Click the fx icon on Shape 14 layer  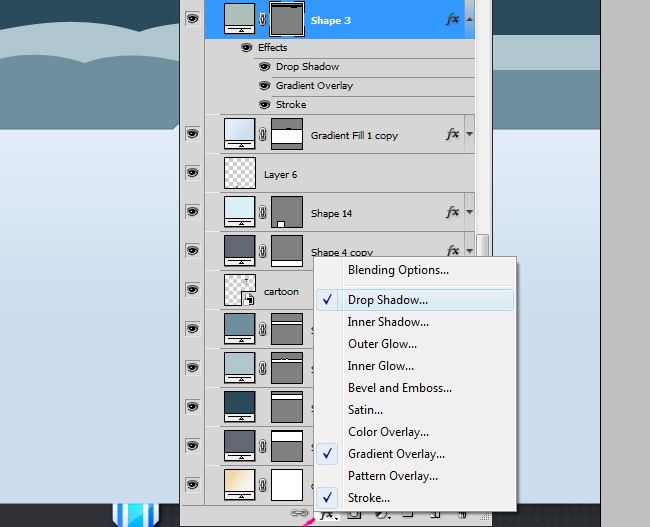click(453, 212)
